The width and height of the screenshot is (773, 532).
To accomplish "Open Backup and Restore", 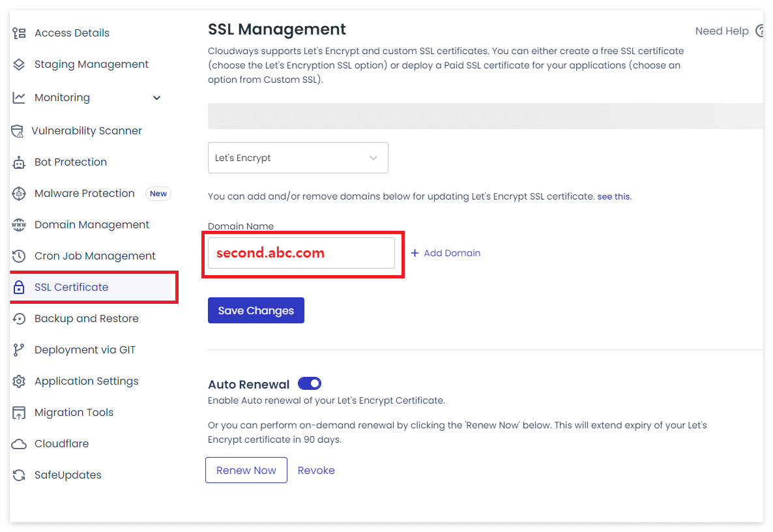I will pyautogui.click(x=86, y=319).
